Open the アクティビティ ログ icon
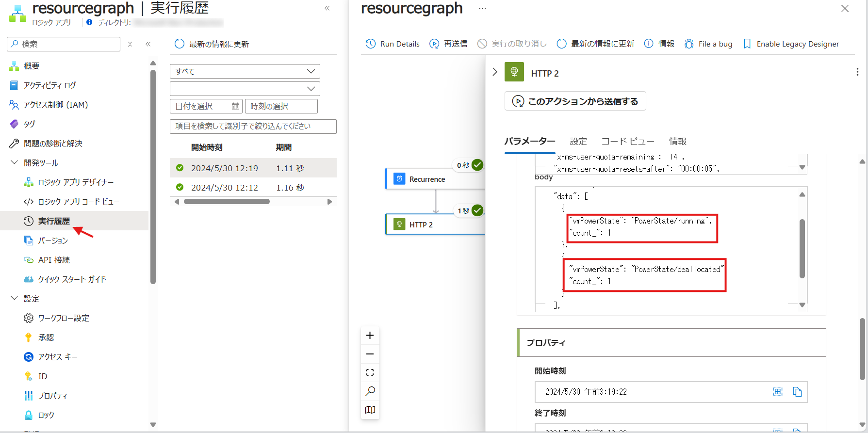Viewport: 868px width, 433px height. tap(14, 85)
